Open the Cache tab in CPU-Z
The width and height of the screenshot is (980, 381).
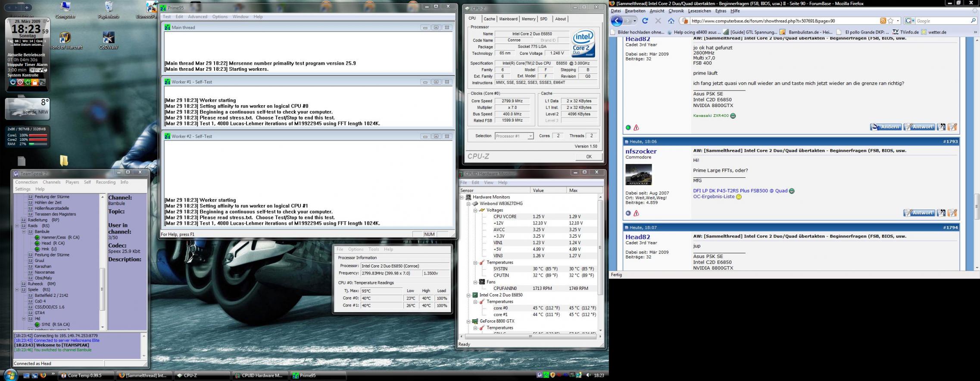(489, 19)
